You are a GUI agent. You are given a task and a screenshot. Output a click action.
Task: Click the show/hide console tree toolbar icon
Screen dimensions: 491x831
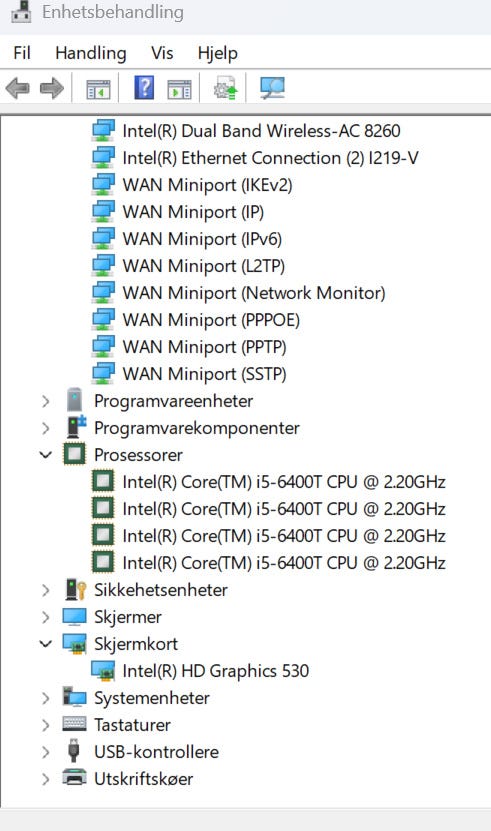[98, 89]
